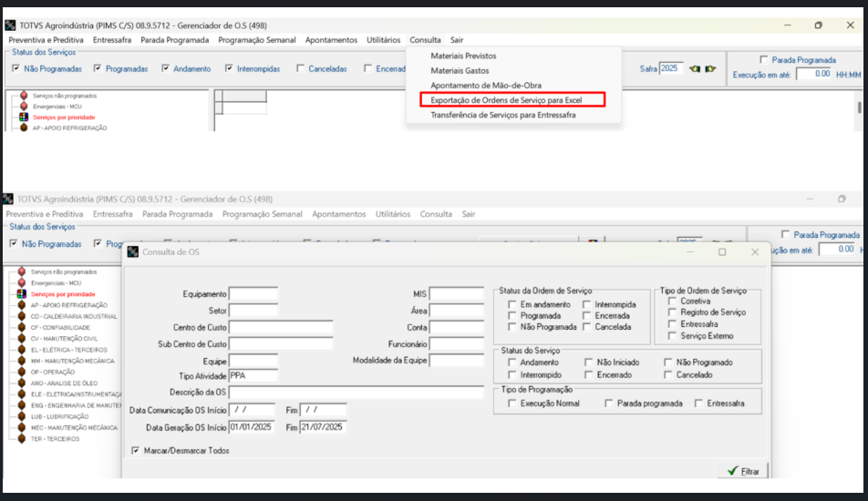Click the hexagon icon beside TER - TERCEIROS

click(x=22, y=438)
